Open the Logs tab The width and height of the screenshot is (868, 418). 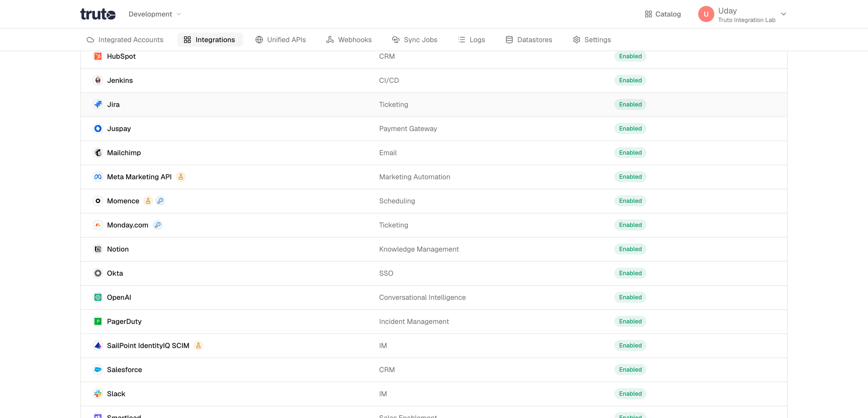[471, 40]
